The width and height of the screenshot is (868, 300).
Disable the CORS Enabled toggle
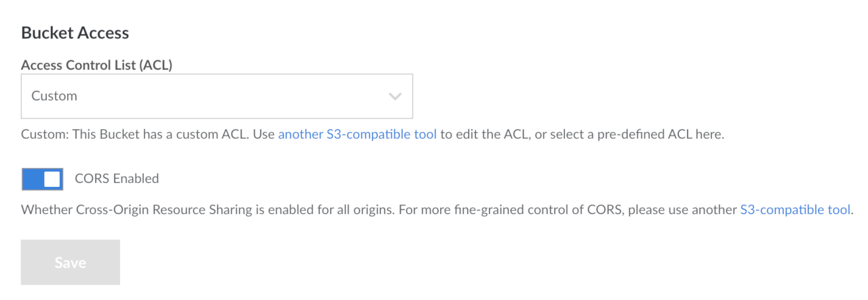coord(42,179)
